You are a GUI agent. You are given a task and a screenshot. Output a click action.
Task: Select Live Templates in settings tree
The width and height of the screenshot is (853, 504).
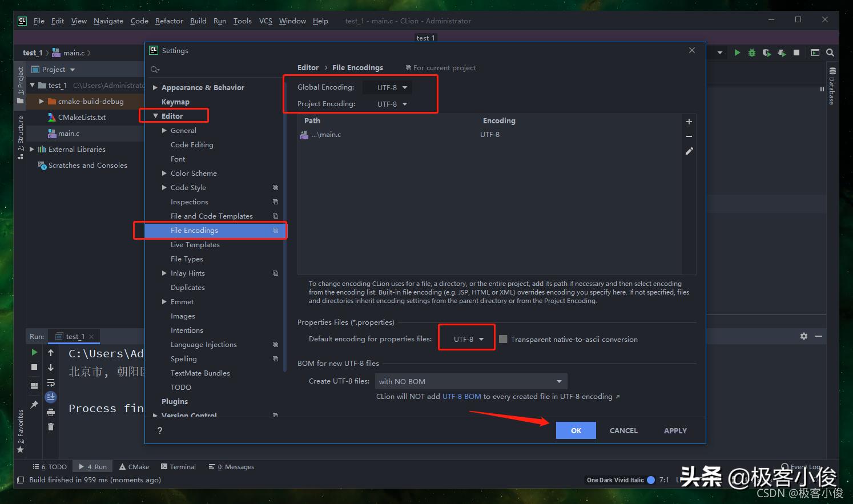[195, 244]
